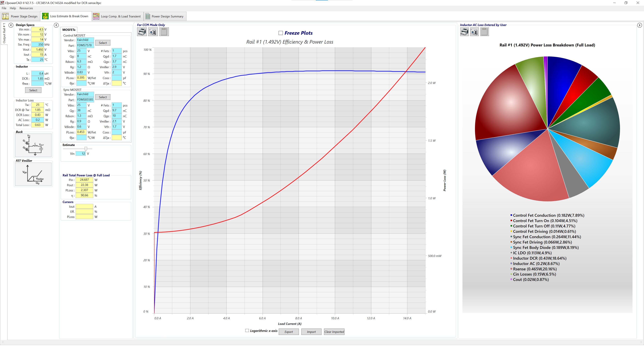Image resolution: width=644 pixels, height=352 pixels.
Task: Expand the right-side panel arrow
Action: pyautogui.click(x=639, y=25)
